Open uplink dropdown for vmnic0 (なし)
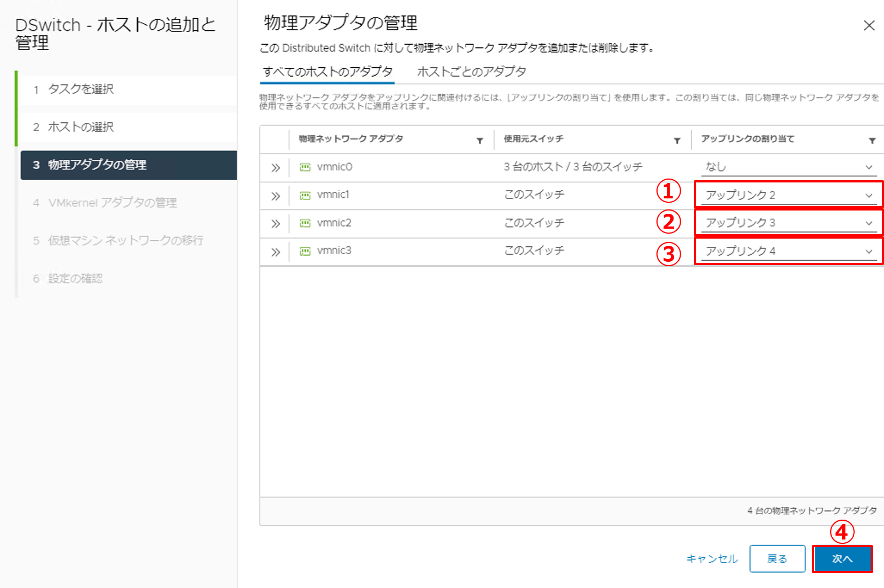Image resolution: width=884 pixels, height=588 pixels. (789, 167)
